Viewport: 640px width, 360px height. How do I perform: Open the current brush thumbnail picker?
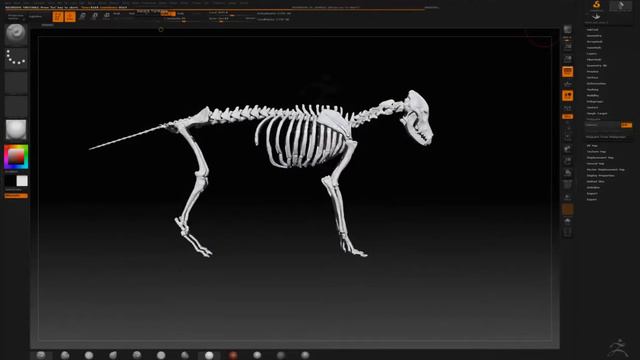16,33
